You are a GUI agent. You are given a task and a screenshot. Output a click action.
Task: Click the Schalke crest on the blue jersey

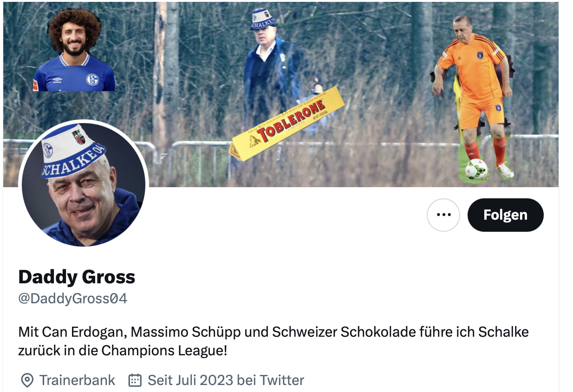[92, 79]
